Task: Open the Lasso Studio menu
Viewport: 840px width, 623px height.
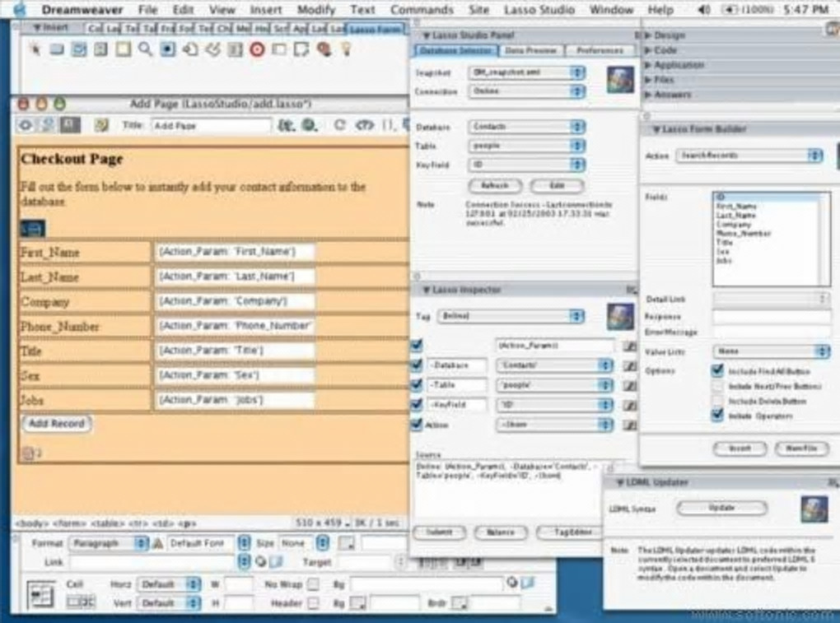Action: tap(539, 10)
